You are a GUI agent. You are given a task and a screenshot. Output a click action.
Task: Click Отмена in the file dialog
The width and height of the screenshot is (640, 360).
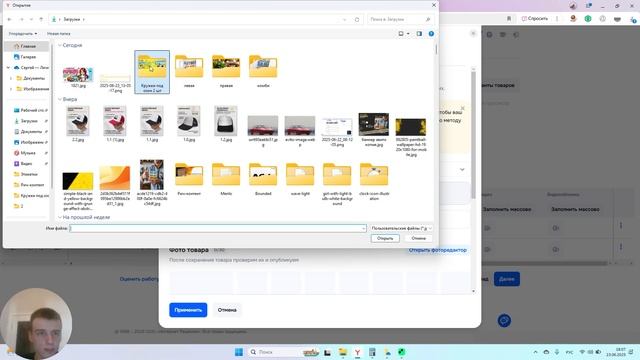coord(418,238)
